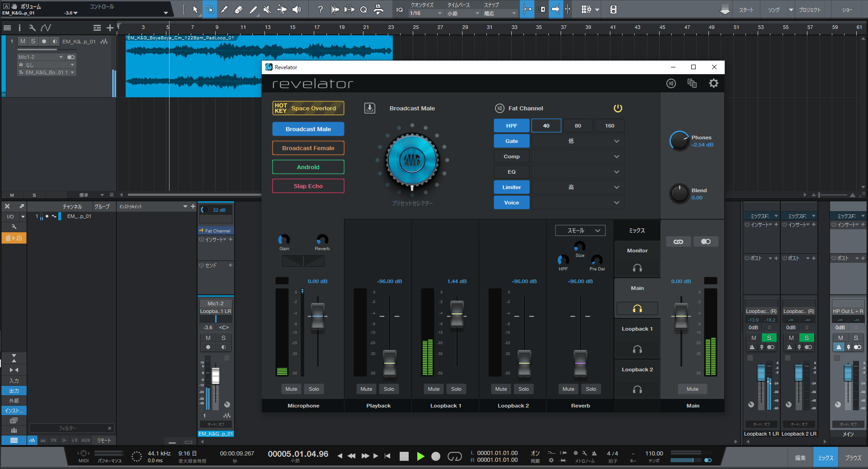Click the add track plus icon
This screenshot has height=469, width=868.
point(110,28)
